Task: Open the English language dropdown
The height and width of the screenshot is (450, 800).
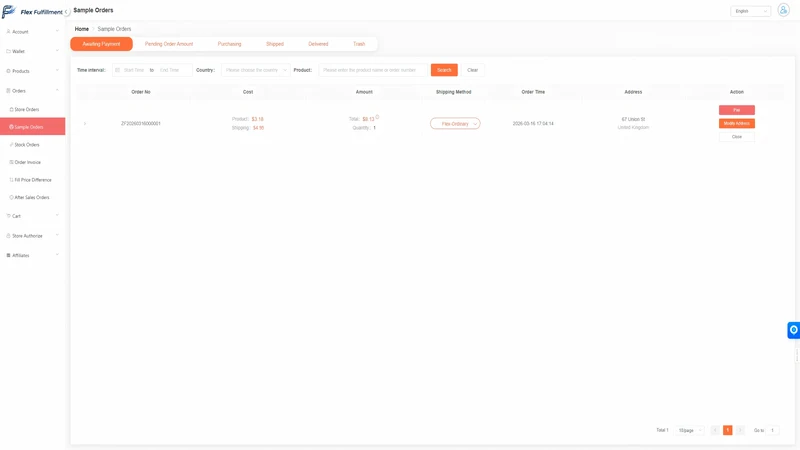Action: pos(751,11)
